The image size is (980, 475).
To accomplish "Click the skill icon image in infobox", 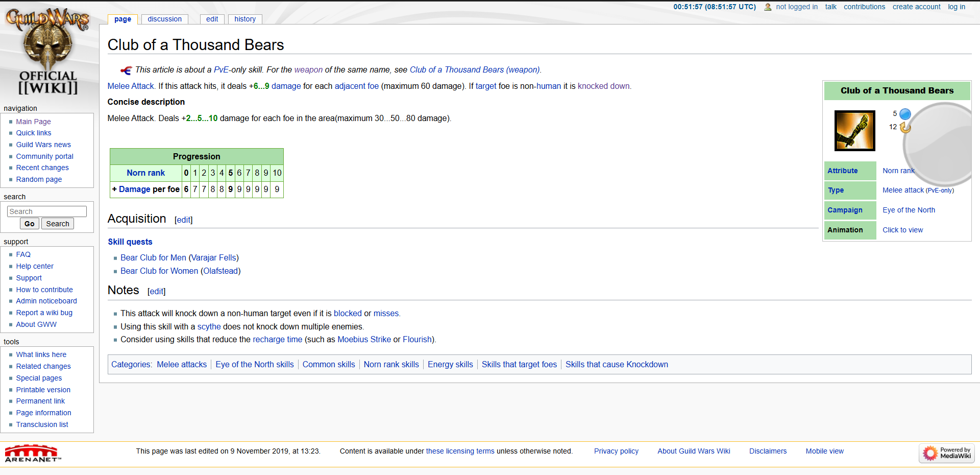I will point(854,130).
